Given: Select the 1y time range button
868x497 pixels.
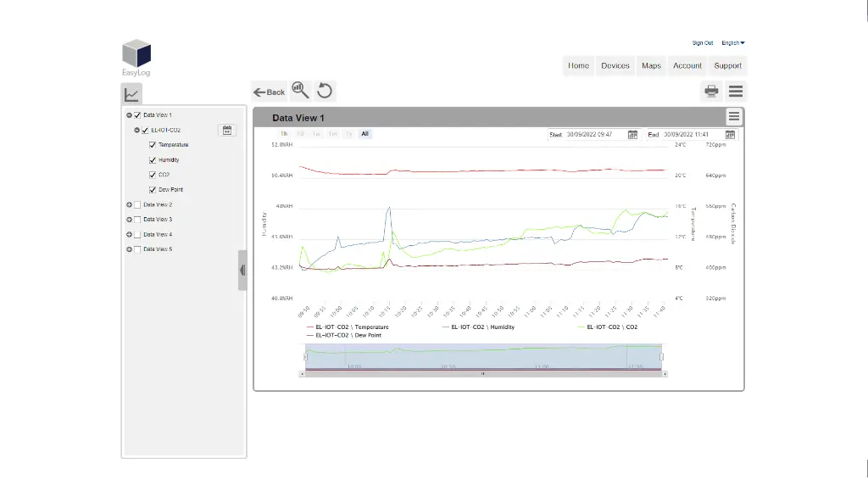Looking at the screenshot, I should point(348,134).
